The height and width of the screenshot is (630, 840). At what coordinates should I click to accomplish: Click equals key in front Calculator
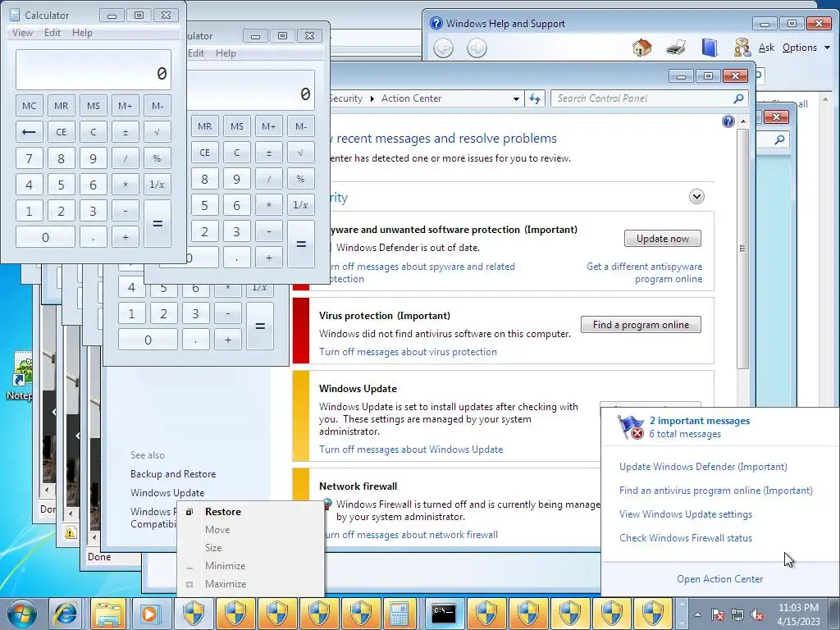(x=157, y=223)
